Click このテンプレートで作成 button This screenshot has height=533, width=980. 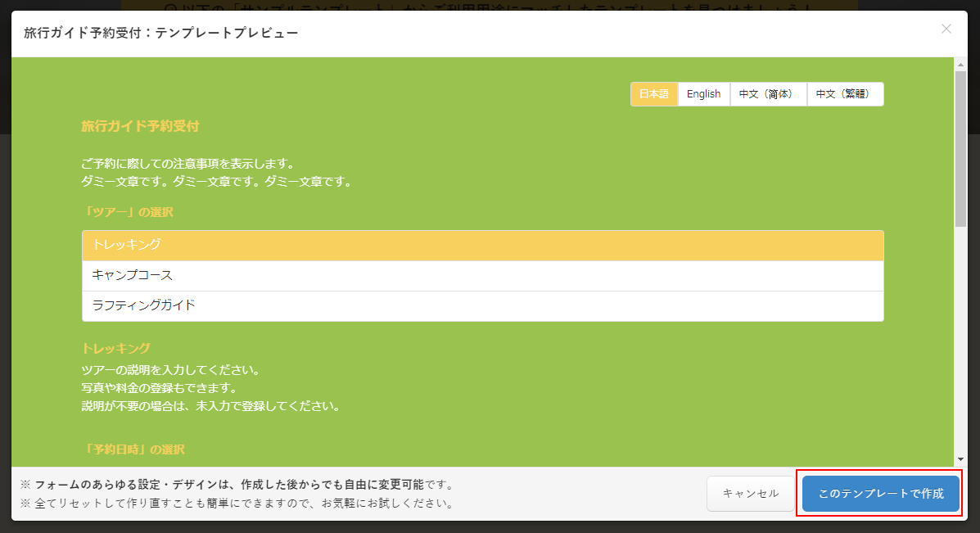[880, 494]
